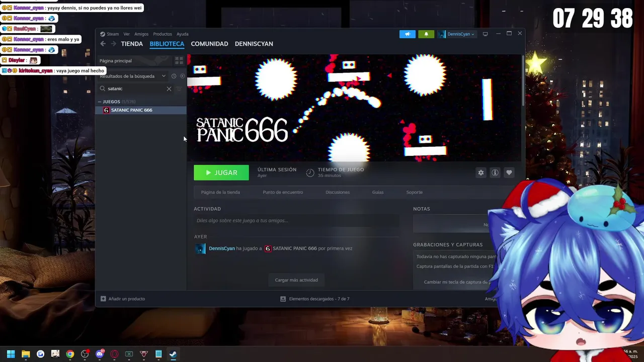Click the DennisCyan activity avatar
Image resolution: width=644 pixels, height=362 pixels.
point(200,248)
